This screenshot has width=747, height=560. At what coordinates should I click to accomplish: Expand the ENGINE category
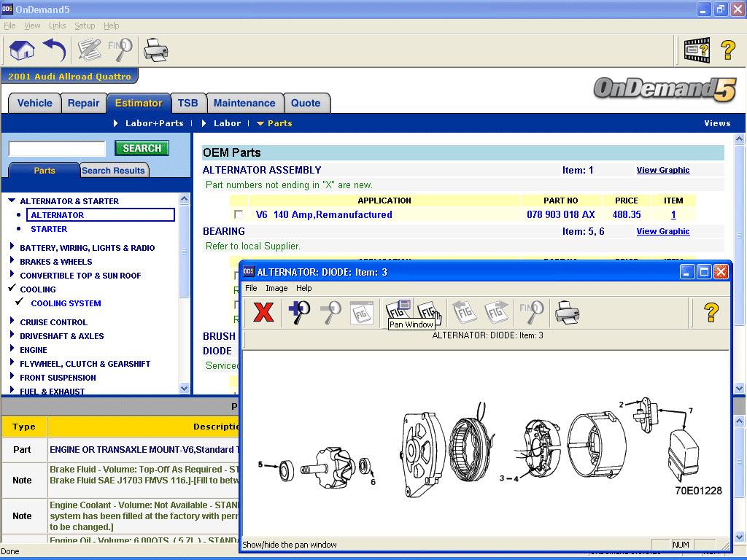[x=12, y=348]
